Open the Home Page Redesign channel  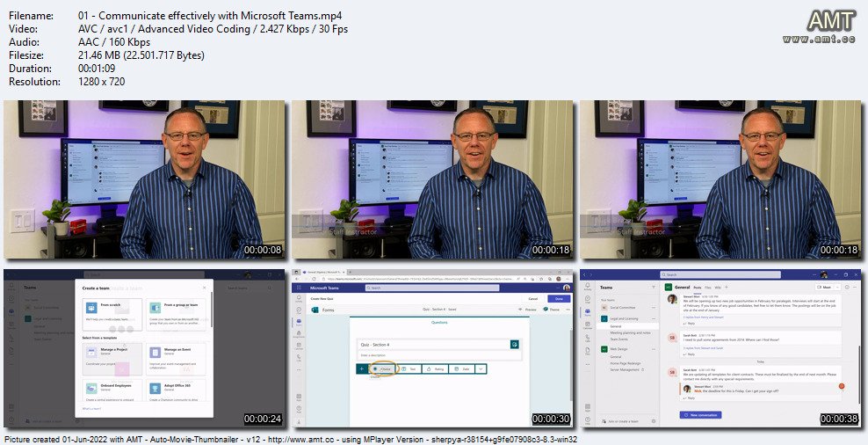(x=625, y=363)
